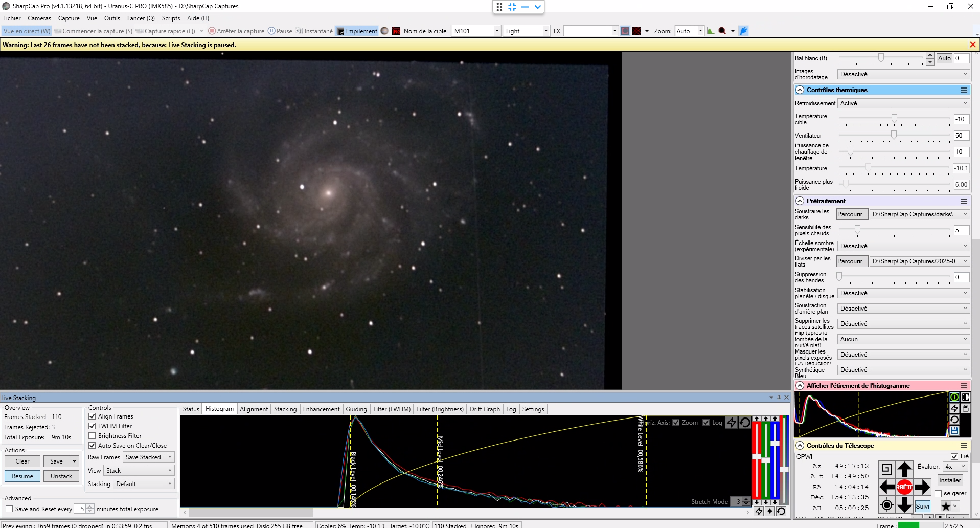Close the yellow warning bar

(x=972, y=45)
